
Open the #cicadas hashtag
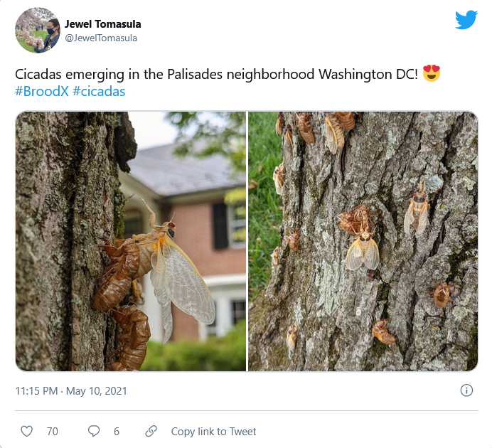(99, 91)
